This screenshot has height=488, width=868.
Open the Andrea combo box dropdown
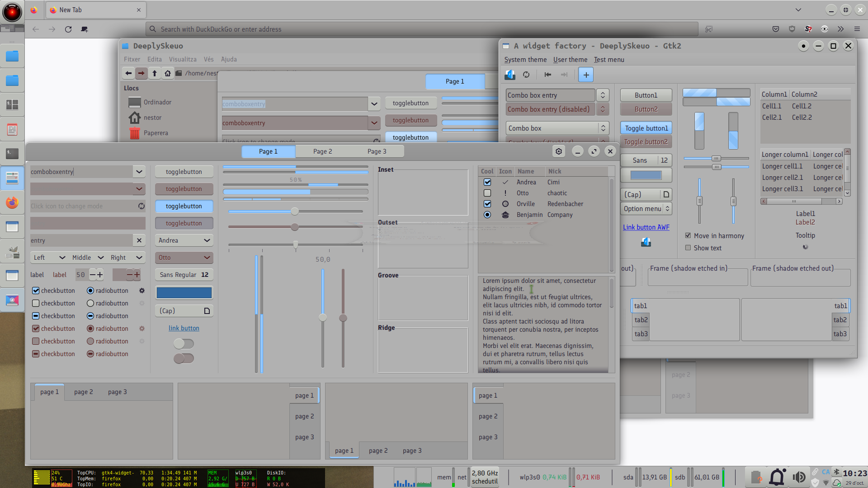[x=184, y=240]
